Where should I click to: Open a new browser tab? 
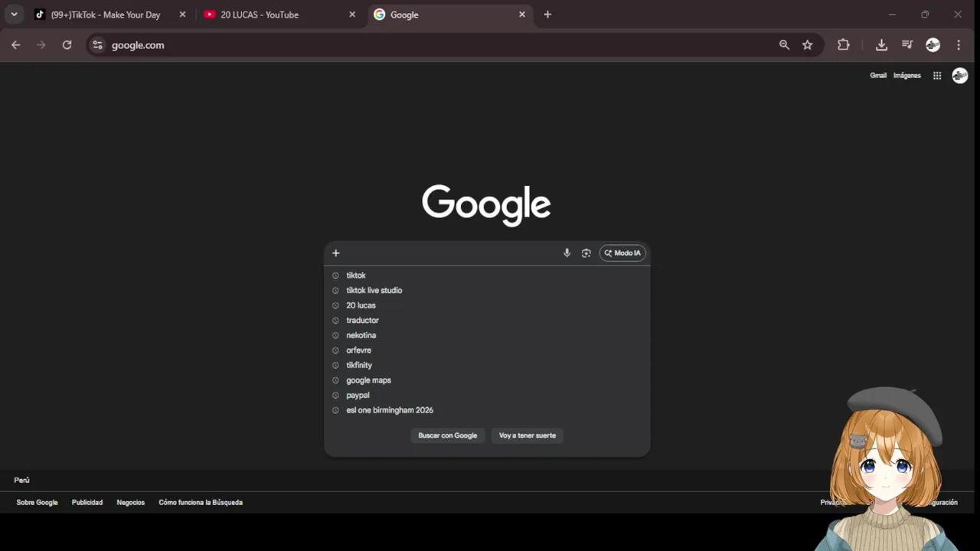pyautogui.click(x=547, y=15)
